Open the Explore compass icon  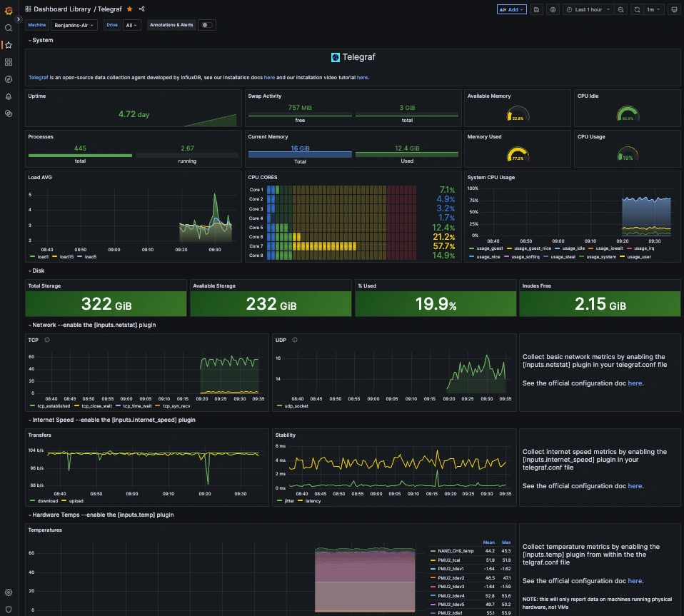[x=9, y=79]
